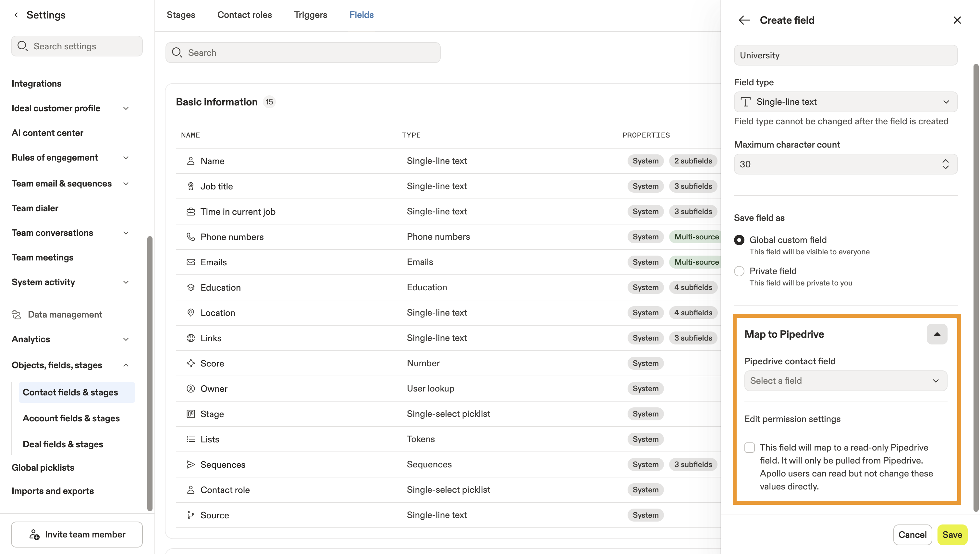The width and height of the screenshot is (980, 554).
Task: Open the Field type dropdown
Action: pos(846,102)
